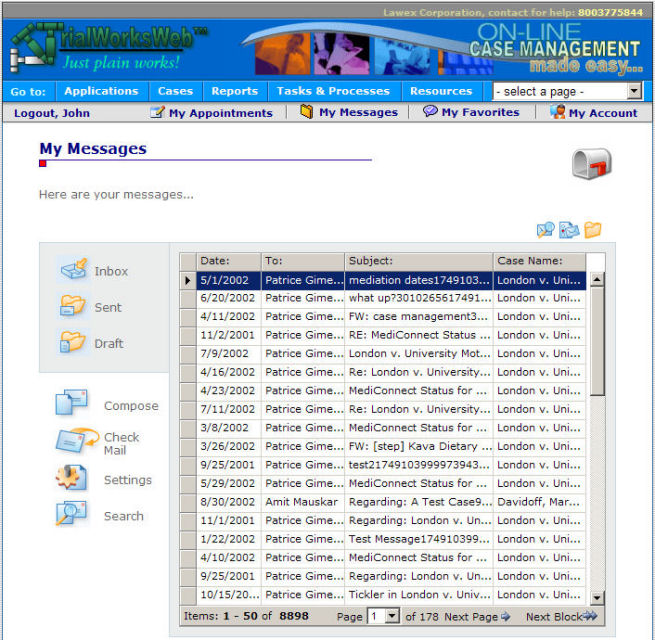Viewport: 655px width, 640px height.
Task: Click the message list vertical scrollbar thumb
Action: [x=597, y=341]
